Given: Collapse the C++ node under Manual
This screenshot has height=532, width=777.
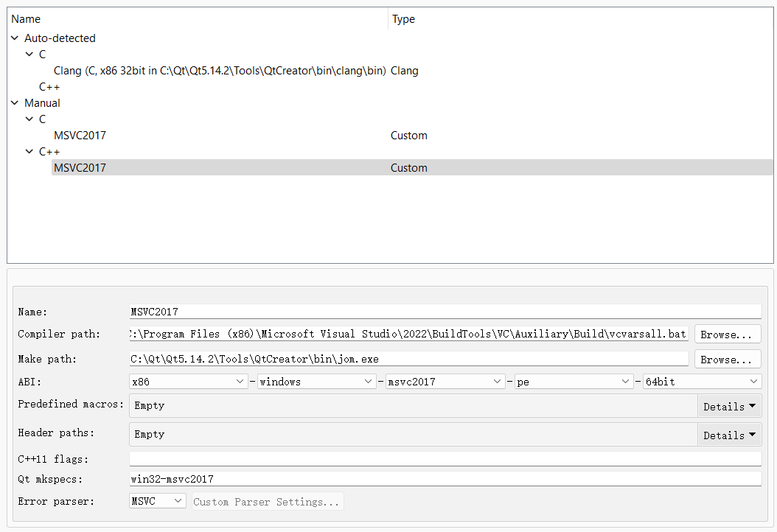Looking at the screenshot, I should click(x=28, y=151).
